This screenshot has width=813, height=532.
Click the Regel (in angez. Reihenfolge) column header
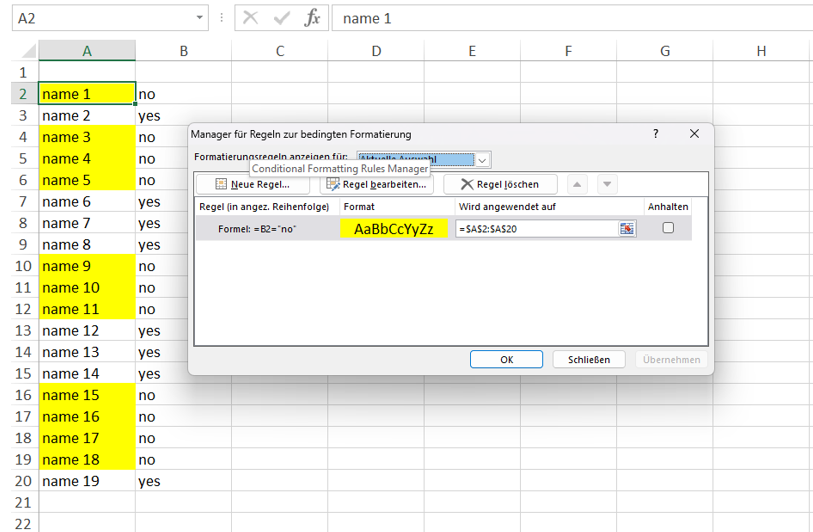(x=268, y=206)
